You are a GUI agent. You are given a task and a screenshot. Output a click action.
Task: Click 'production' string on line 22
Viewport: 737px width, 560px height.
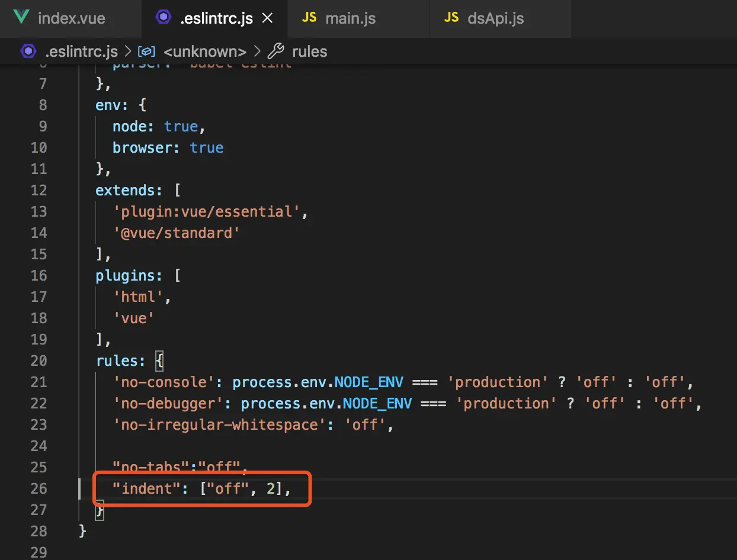(507, 403)
